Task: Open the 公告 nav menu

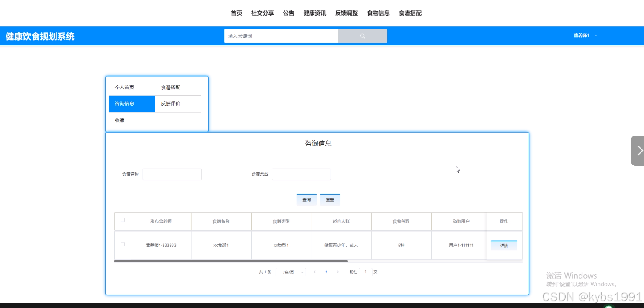Action: [289, 13]
